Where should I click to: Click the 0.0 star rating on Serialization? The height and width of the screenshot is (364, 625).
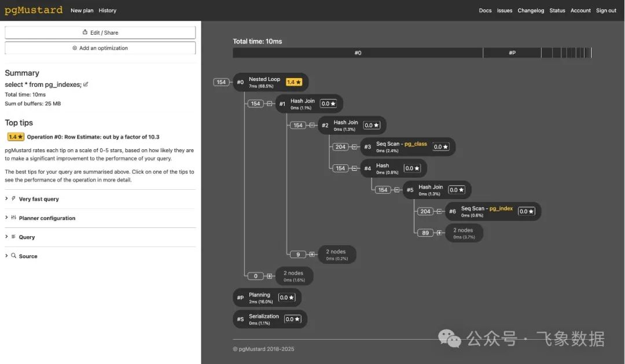coord(293,319)
